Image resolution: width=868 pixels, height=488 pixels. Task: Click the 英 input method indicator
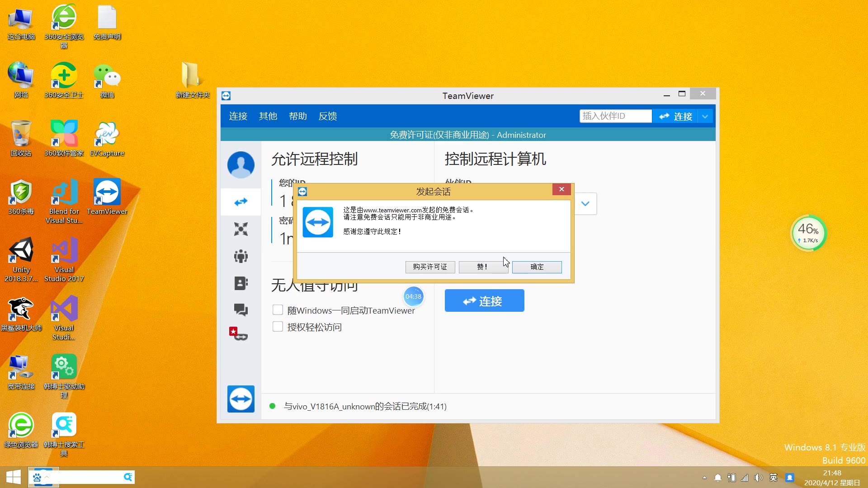[x=773, y=478]
